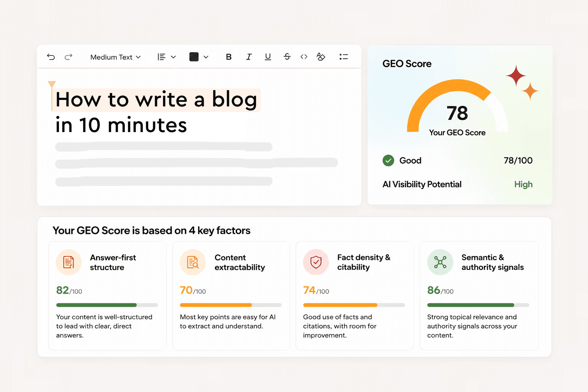The image size is (588, 392).
Task: Click the heading 'How to write a blog'
Action: 156,100
